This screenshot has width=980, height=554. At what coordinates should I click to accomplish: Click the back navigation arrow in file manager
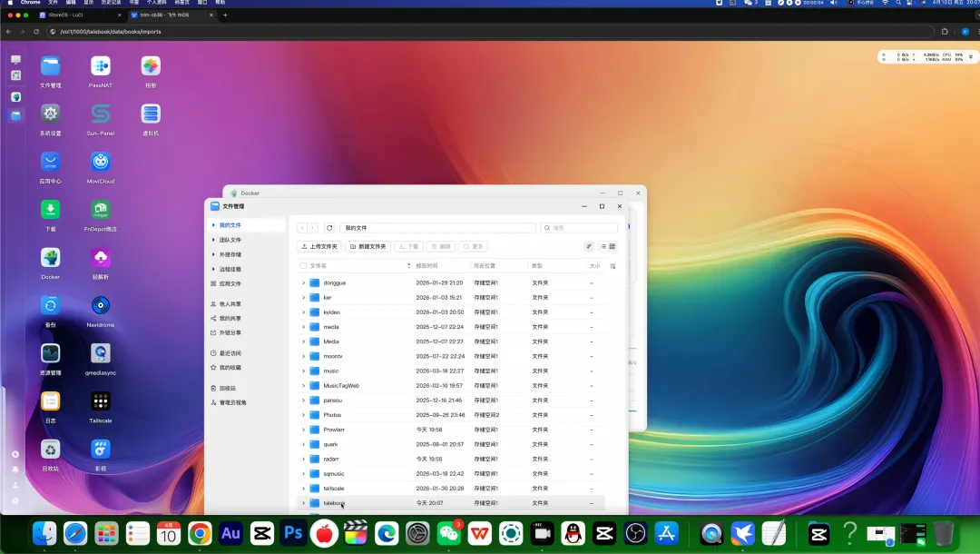pos(302,228)
